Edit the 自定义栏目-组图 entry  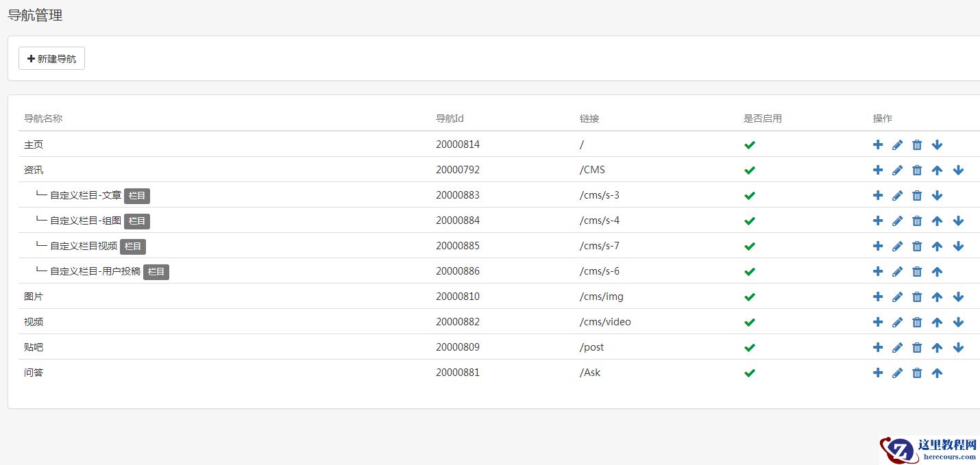[897, 221]
